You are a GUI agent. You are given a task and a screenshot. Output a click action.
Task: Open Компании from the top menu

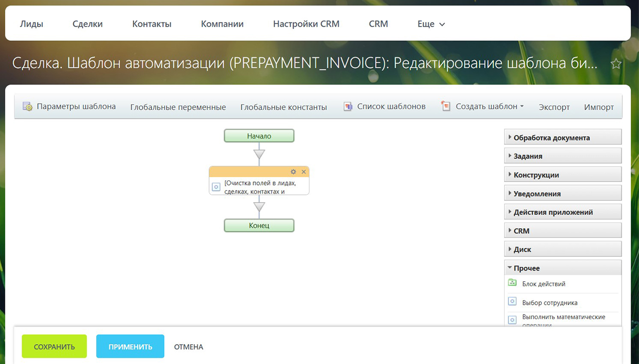pos(222,24)
